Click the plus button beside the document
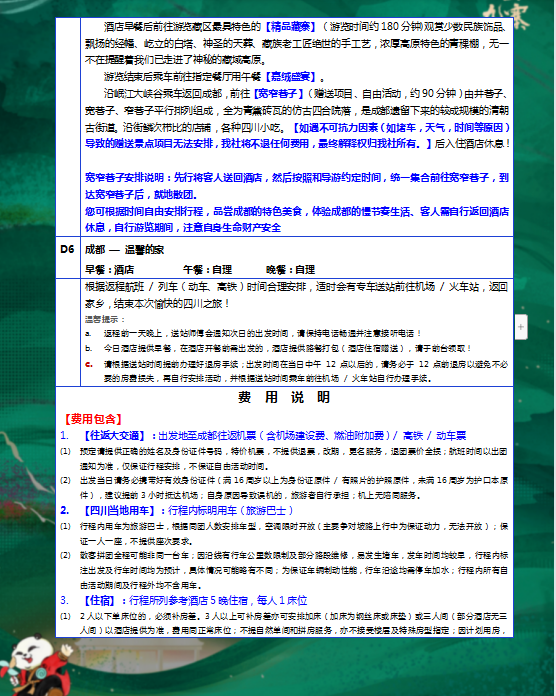This screenshot has width=556, height=696. [521, 327]
